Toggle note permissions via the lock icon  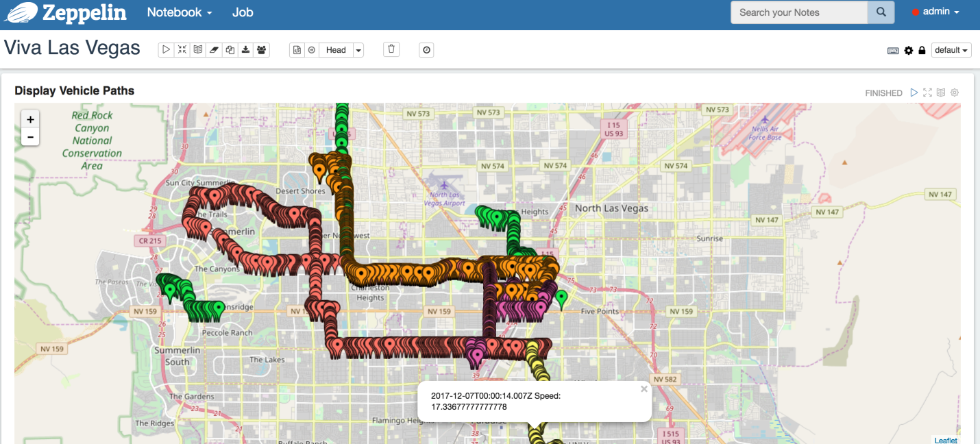(x=922, y=50)
